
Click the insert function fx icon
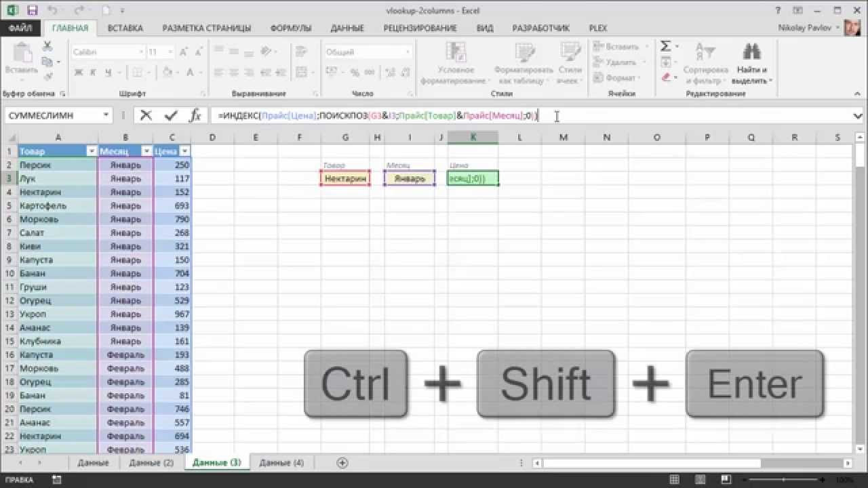point(195,115)
